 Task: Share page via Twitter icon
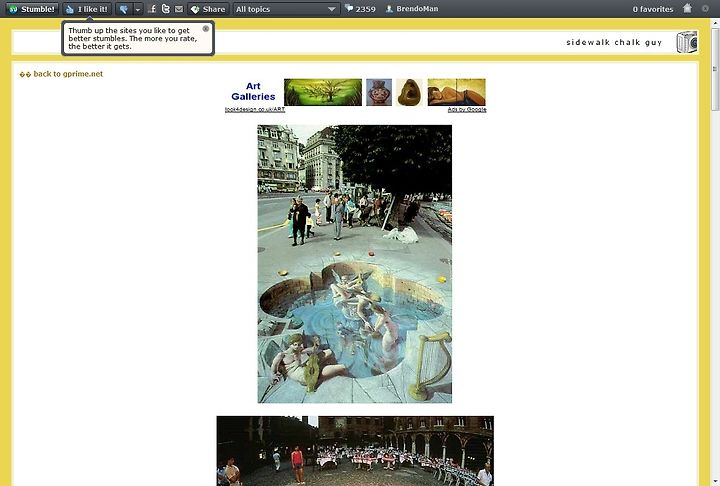pyautogui.click(x=166, y=8)
